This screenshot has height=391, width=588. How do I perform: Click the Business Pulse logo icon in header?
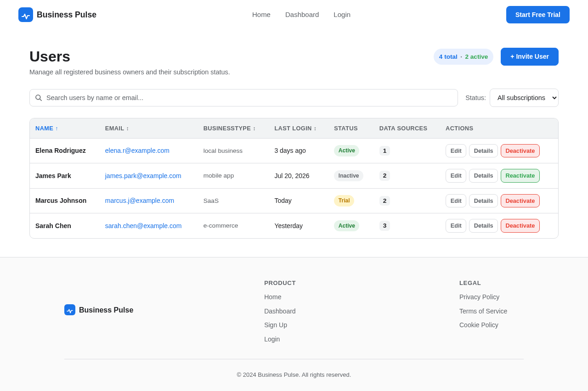[x=26, y=15]
